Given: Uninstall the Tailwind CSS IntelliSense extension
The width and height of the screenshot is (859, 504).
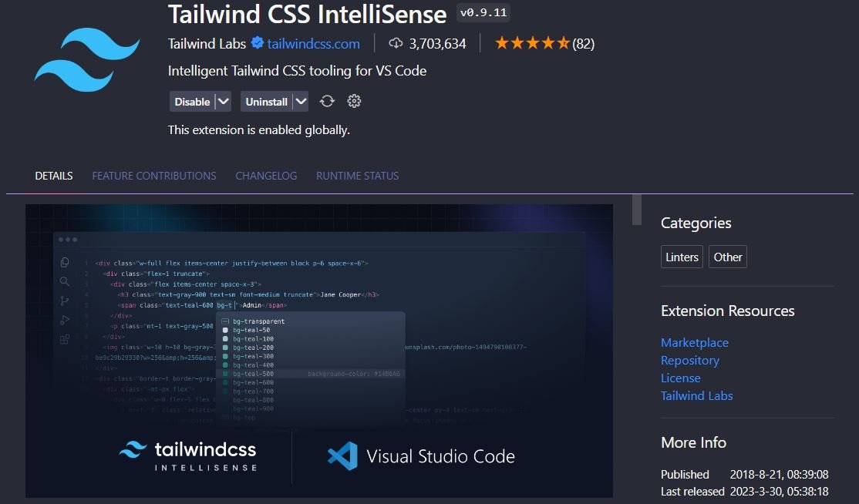Looking at the screenshot, I should (268, 101).
